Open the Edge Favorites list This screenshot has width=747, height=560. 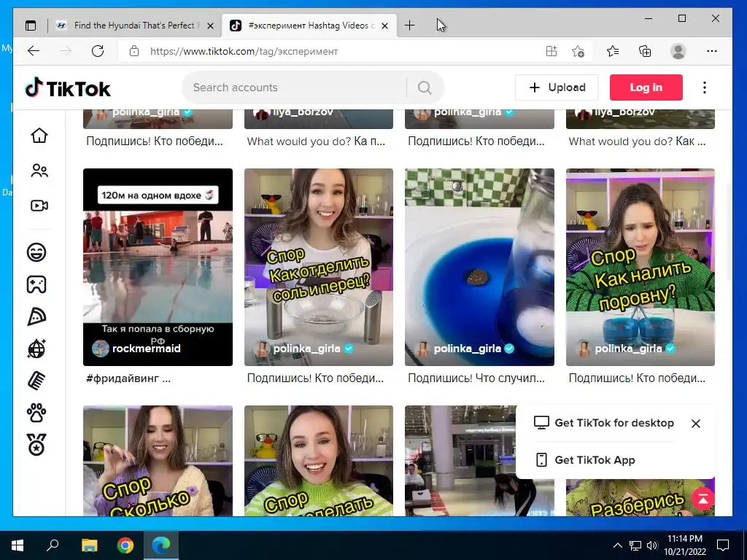613,51
